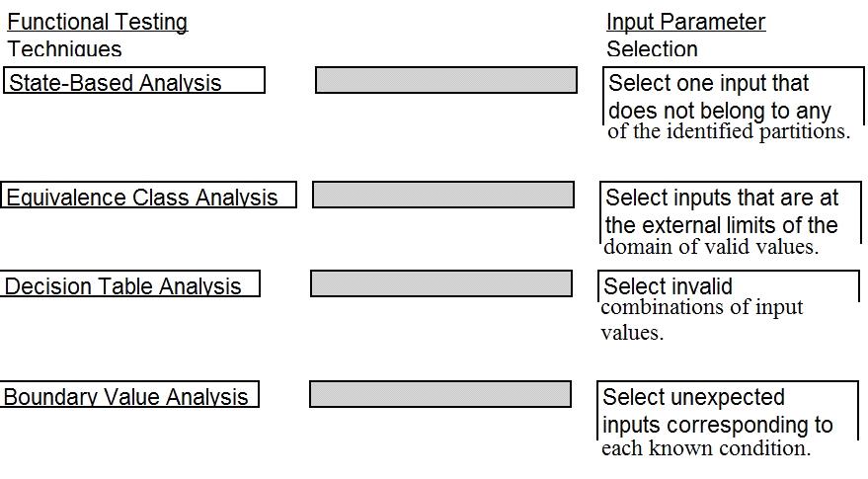
Task: Pick the Decision Table Analysis box
Action: click(130, 284)
